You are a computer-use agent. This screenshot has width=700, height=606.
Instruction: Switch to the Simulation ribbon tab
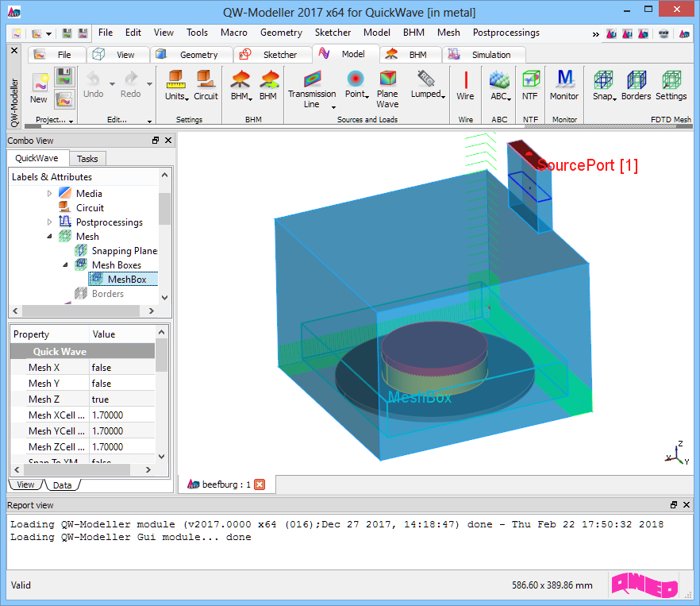pos(491,55)
